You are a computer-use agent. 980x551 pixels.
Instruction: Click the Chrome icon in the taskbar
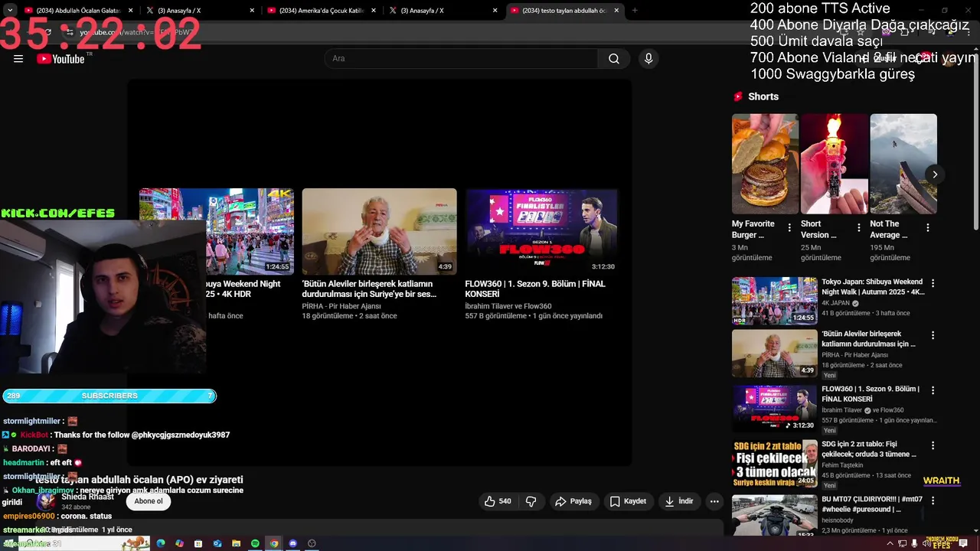(x=274, y=543)
